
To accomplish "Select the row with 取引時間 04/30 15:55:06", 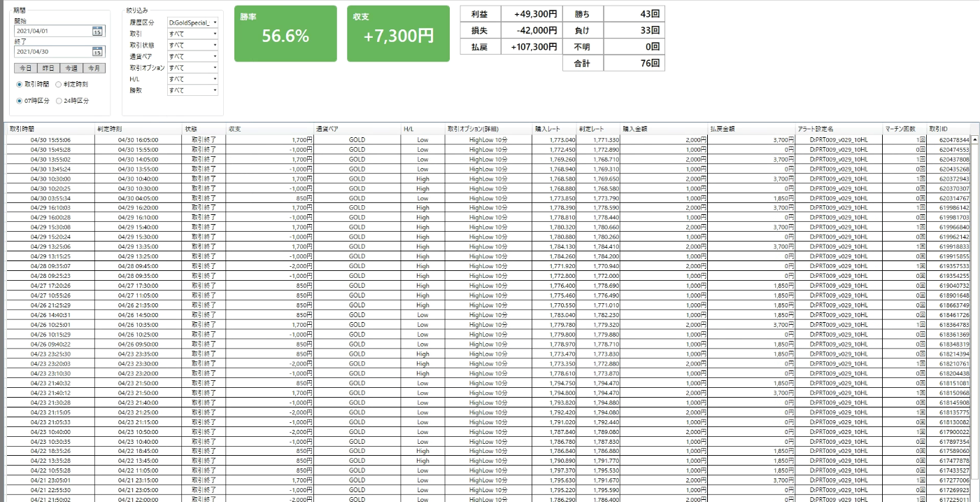I will coord(489,139).
